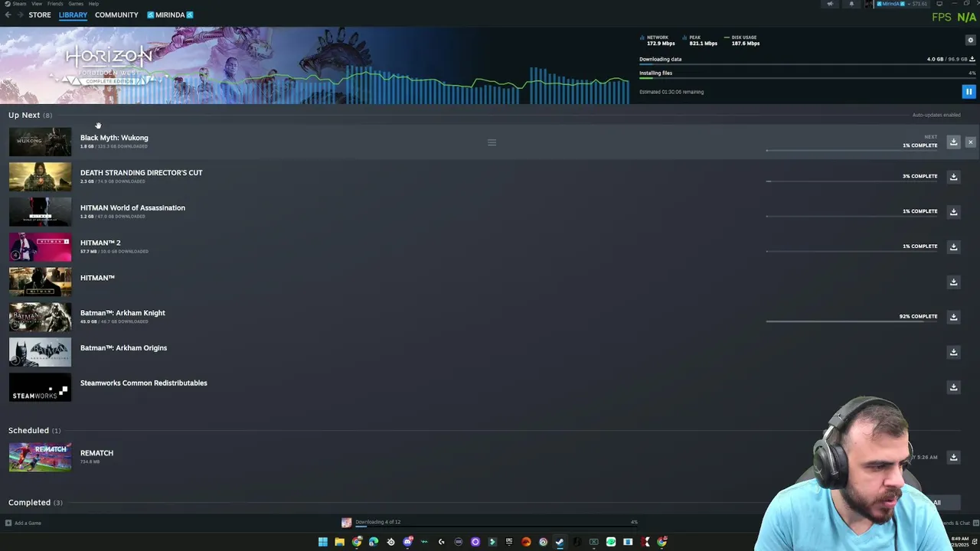The height and width of the screenshot is (551, 980).
Task: Click the Batman Arkham Origins download icon
Action: pyautogui.click(x=953, y=352)
